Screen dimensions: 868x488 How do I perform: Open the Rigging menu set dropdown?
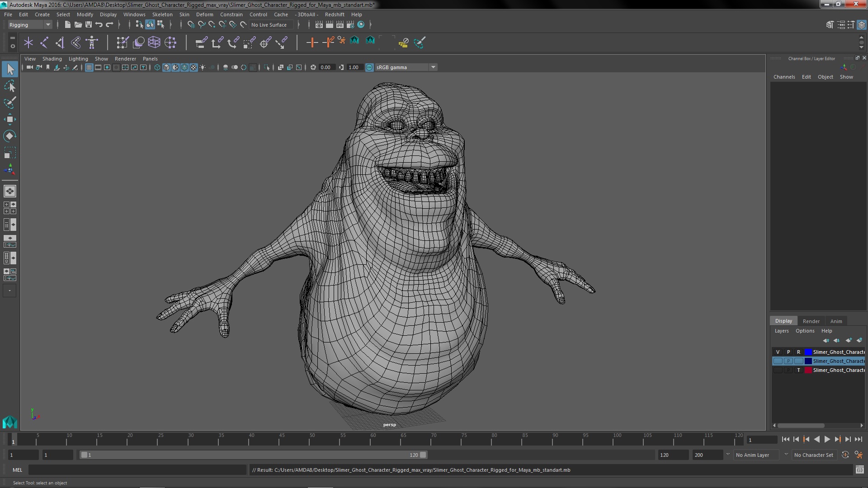[47, 25]
